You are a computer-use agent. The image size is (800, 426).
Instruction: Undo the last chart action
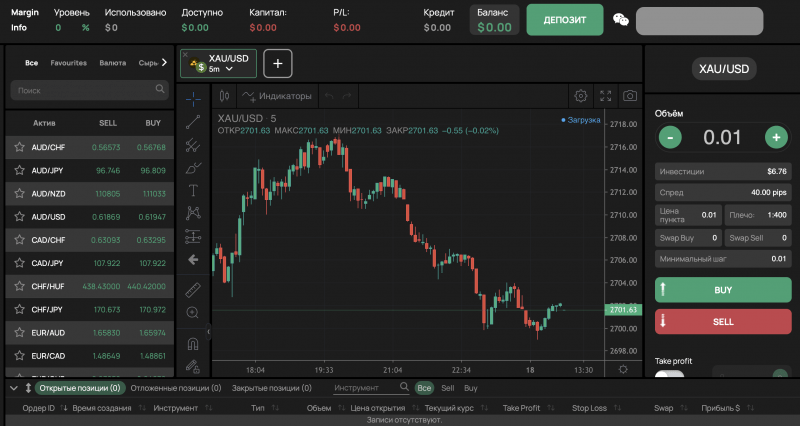[x=329, y=96]
